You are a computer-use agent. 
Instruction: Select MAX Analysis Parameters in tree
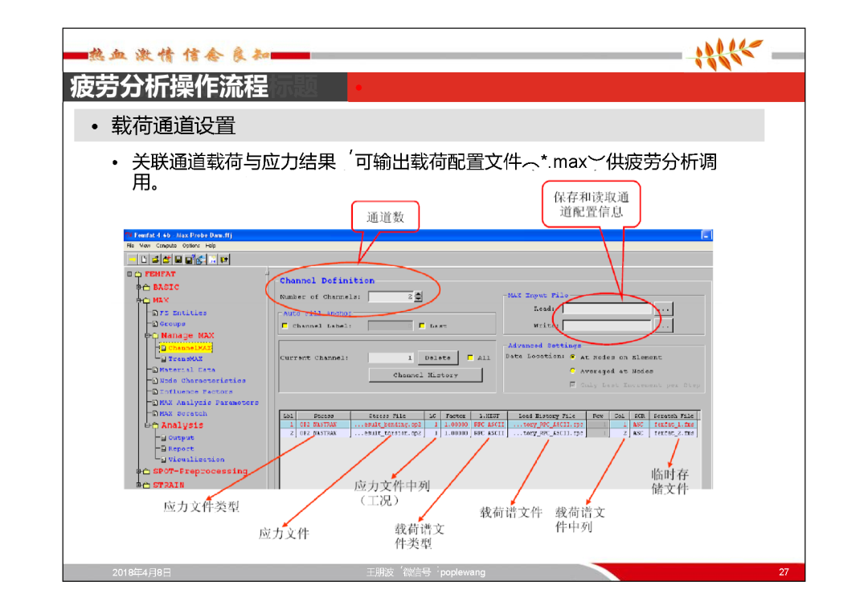pyautogui.click(x=209, y=403)
